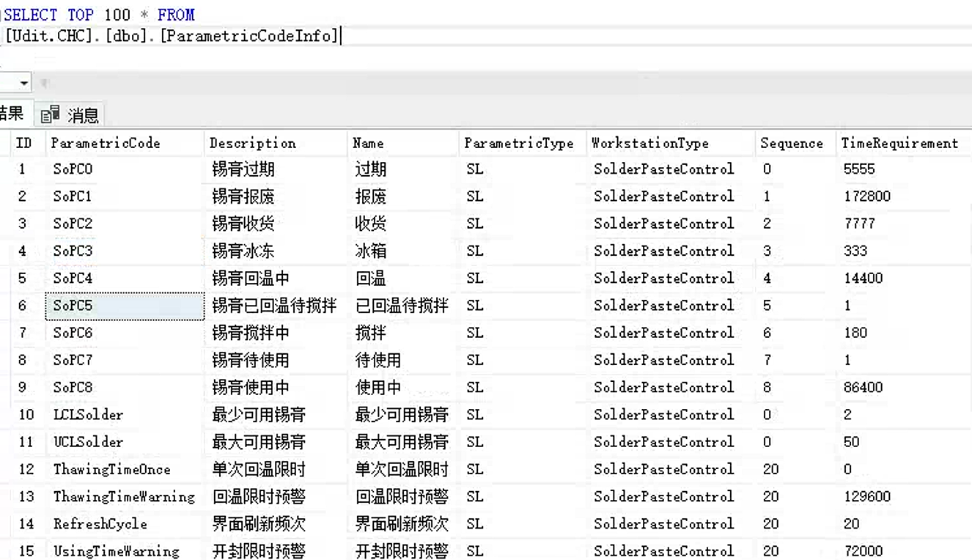This screenshot has height=560, width=972.
Task: Click the ParametricType column header
Action: click(x=519, y=143)
